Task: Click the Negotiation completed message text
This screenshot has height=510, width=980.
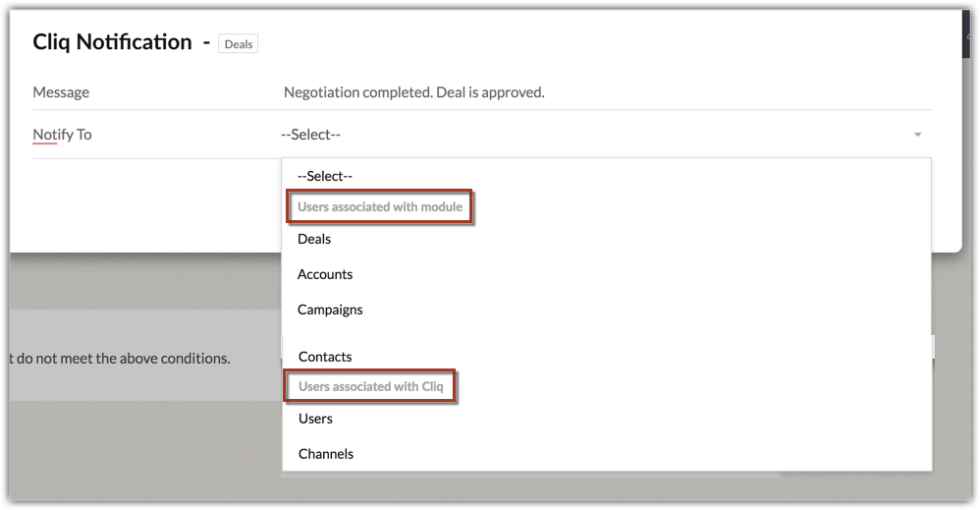Action: click(x=413, y=92)
